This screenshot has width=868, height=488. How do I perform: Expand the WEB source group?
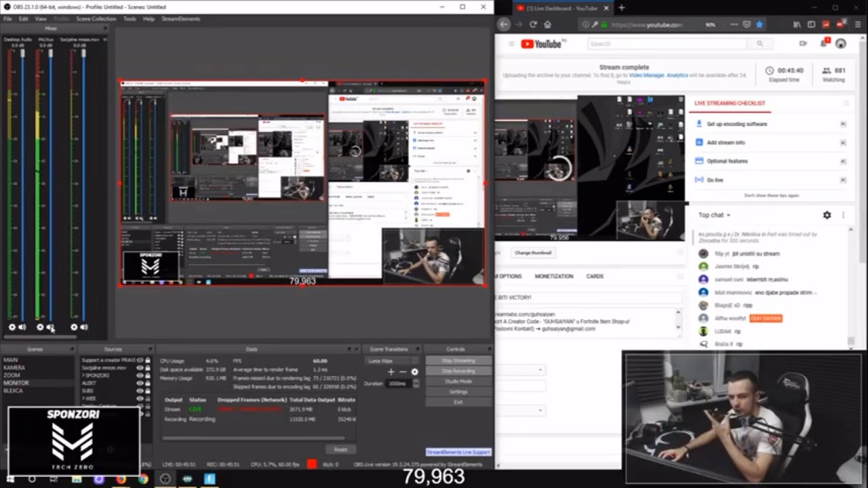[83, 399]
